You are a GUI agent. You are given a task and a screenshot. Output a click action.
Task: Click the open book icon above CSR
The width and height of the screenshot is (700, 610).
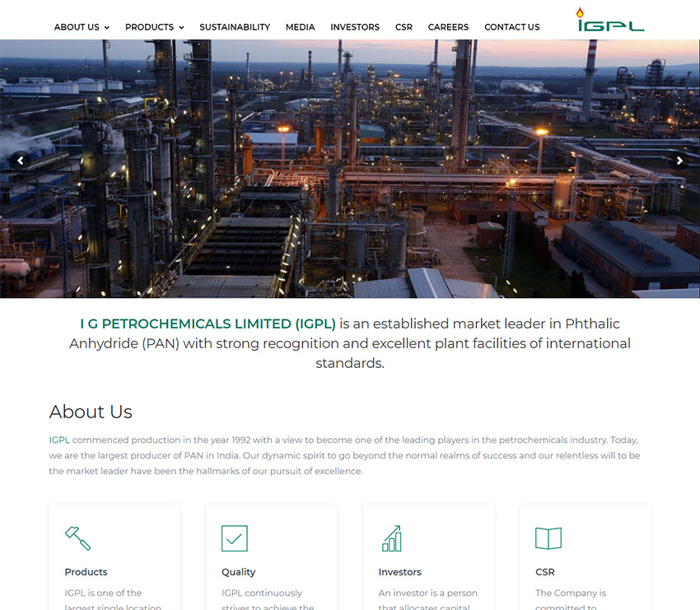pyautogui.click(x=548, y=538)
